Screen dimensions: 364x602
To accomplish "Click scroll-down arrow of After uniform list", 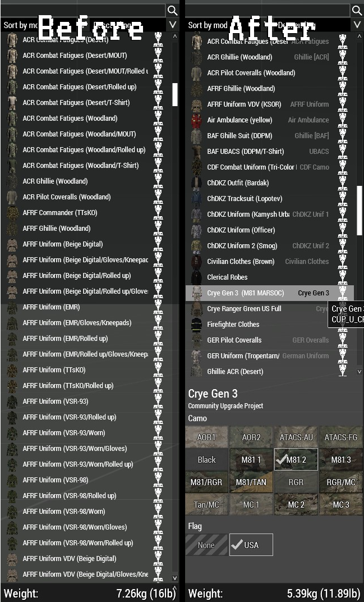I will coord(360,372).
